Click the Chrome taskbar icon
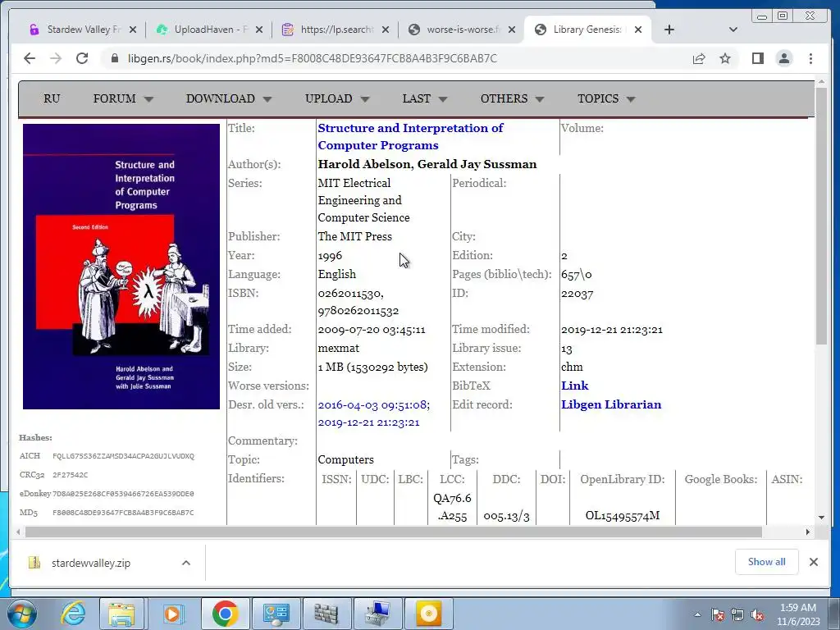Image resolution: width=840 pixels, height=630 pixels. click(225, 614)
